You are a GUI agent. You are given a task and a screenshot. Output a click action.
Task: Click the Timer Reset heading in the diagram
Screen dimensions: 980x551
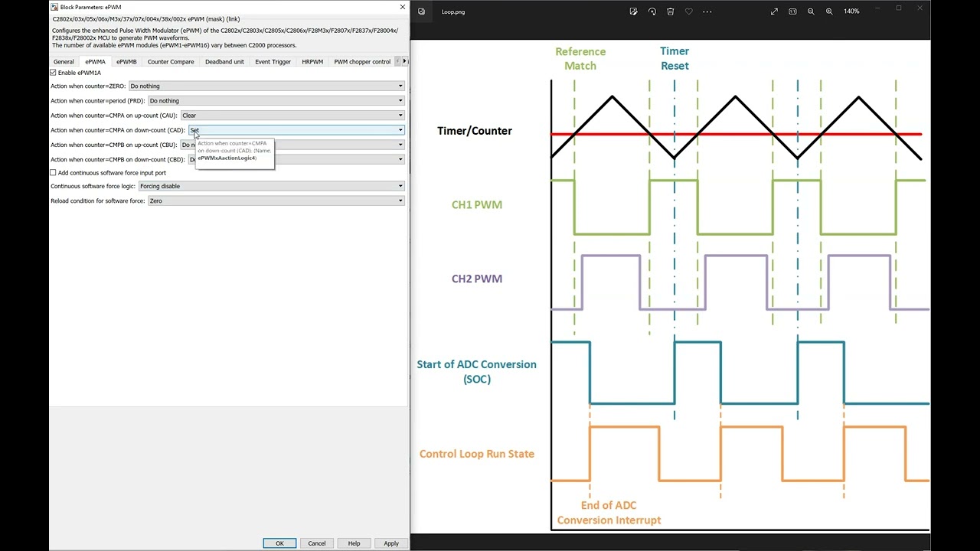[x=675, y=58]
